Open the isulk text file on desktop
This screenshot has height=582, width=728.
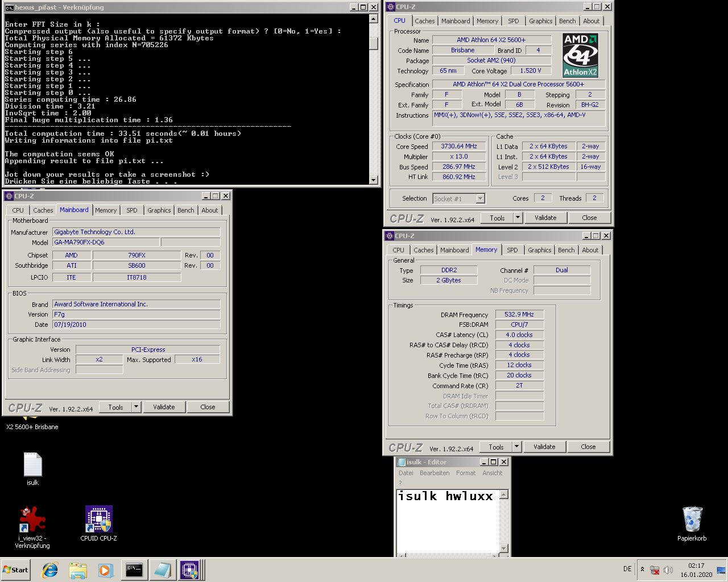click(x=32, y=468)
